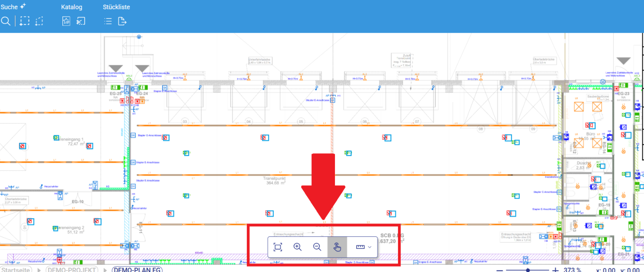Show the Stückliste list view icon
This screenshot has height=272, width=644.
click(x=108, y=21)
